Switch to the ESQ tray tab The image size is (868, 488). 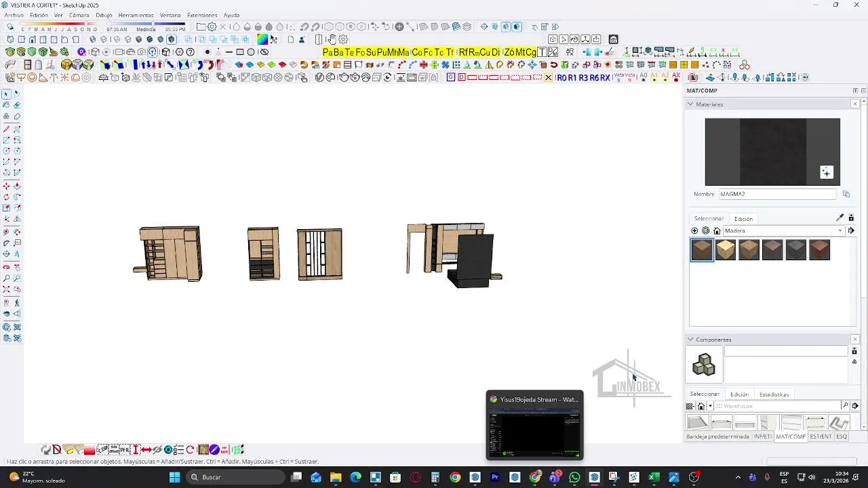842,436
